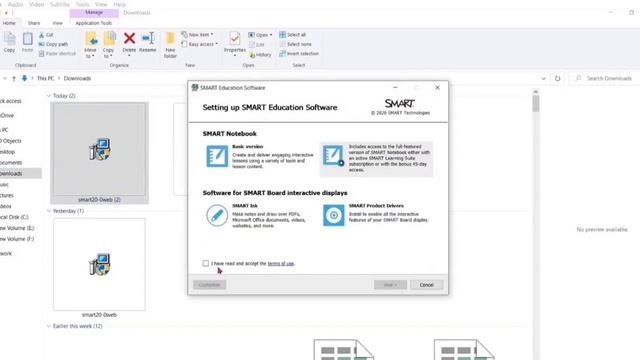Select New Volume (E:) in navigation pane
The image size is (640, 360).
point(17,228)
